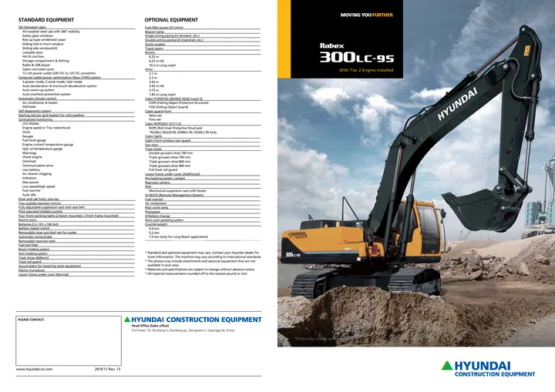Click 'Hi-MATE (Remote Management System)' line
Screen dimensions: 555x392
[174, 195]
